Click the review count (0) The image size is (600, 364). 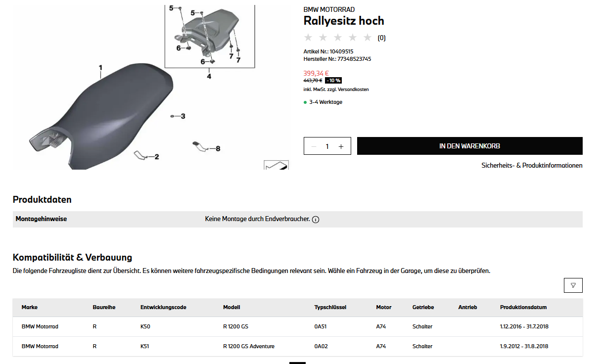(x=382, y=38)
